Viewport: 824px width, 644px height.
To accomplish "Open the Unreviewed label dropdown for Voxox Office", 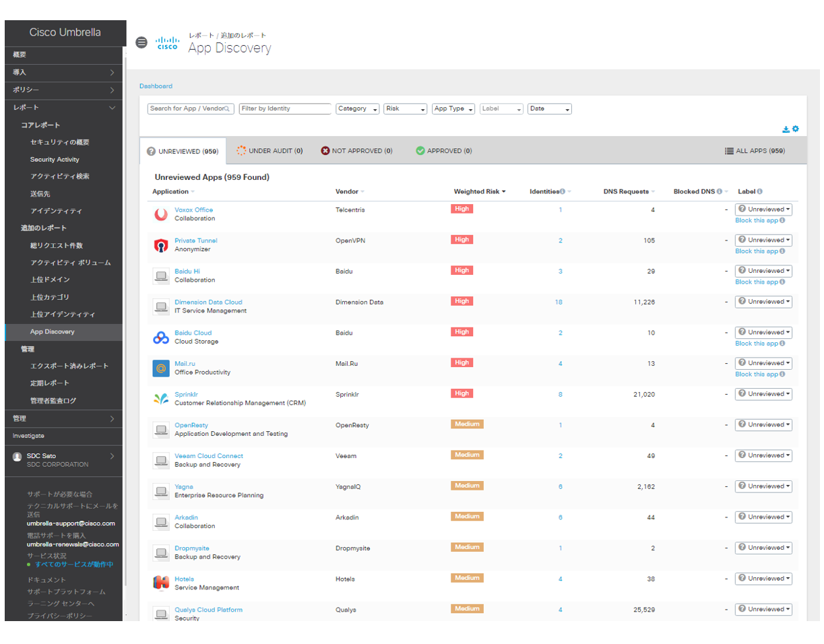I will point(763,210).
